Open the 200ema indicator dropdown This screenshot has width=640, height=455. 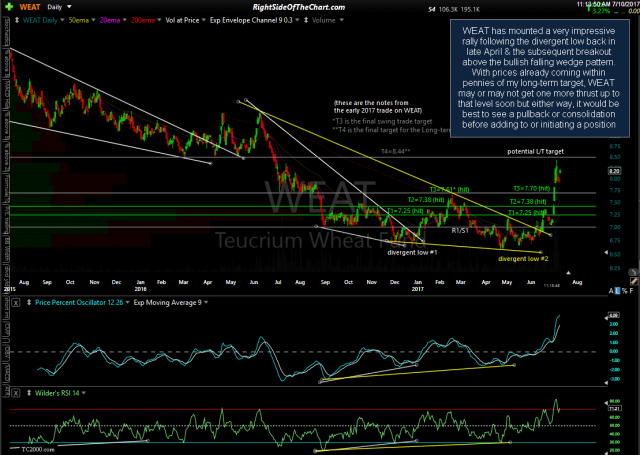[x=160, y=20]
